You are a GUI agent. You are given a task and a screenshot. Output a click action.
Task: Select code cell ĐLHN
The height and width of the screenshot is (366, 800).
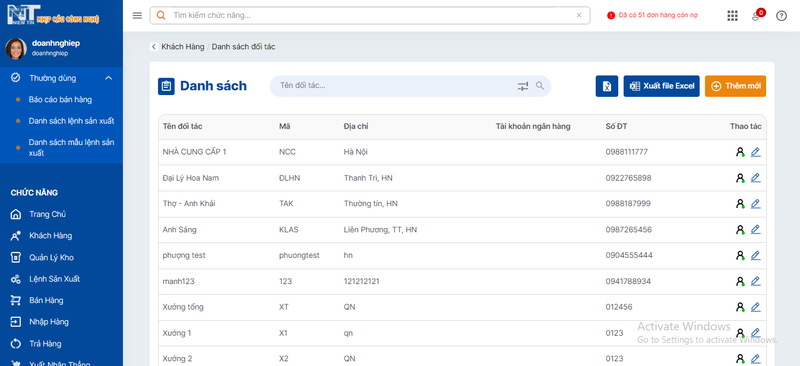point(290,178)
